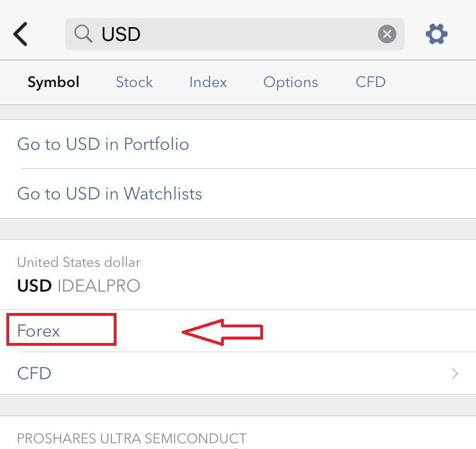Open the Options filter tab
The width and height of the screenshot is (476, 449).
(291, 82)
